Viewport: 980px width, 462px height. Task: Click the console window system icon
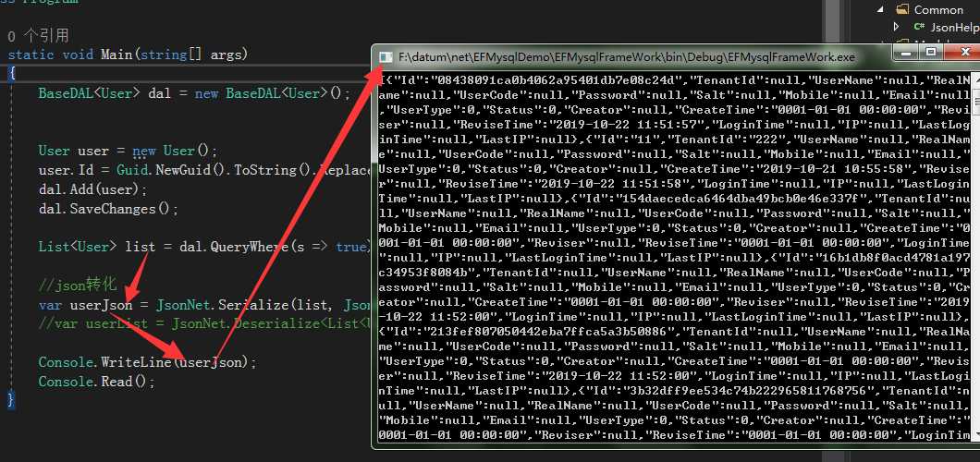coord(386,56)
